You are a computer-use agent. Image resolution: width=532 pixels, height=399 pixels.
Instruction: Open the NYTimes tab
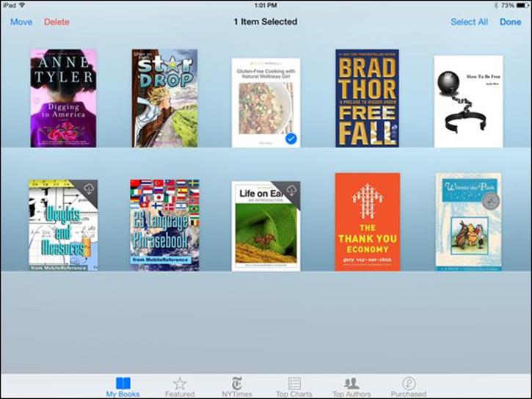(237, 387)
